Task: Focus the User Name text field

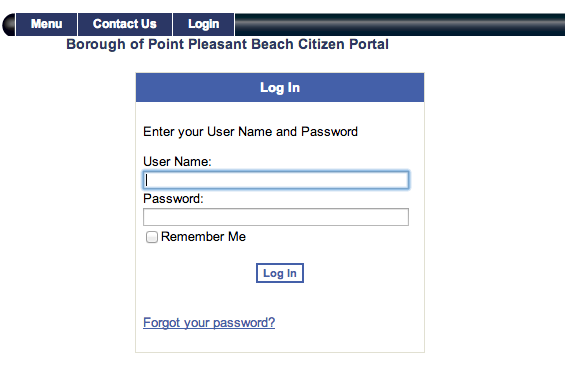Action: click(x=276, y=180)
